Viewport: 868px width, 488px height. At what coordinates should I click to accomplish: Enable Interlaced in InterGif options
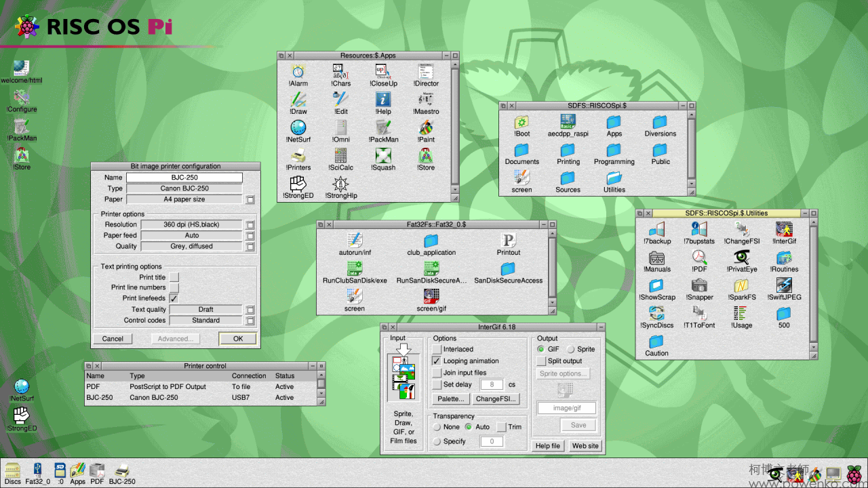point(437,349)
